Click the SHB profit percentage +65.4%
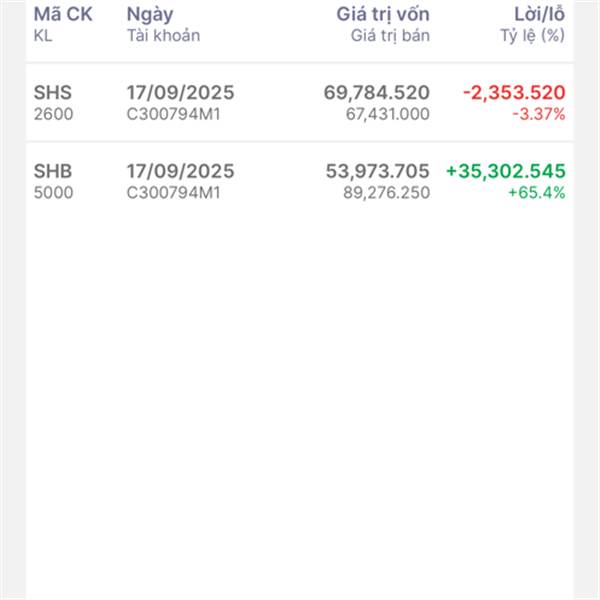600x600 pixels. pyautogui.click(x=537, y=192)
